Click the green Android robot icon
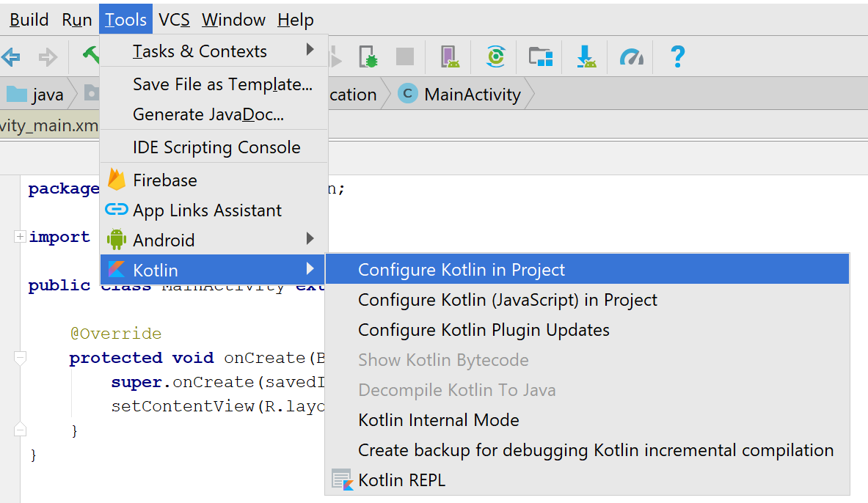868x503 pixels. tap(117, 240)
